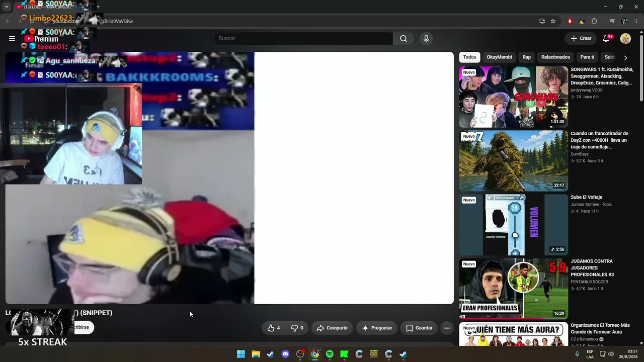Open Spotify from the taskbar
The width and height of the screenshot is (644, 362).
330,354
